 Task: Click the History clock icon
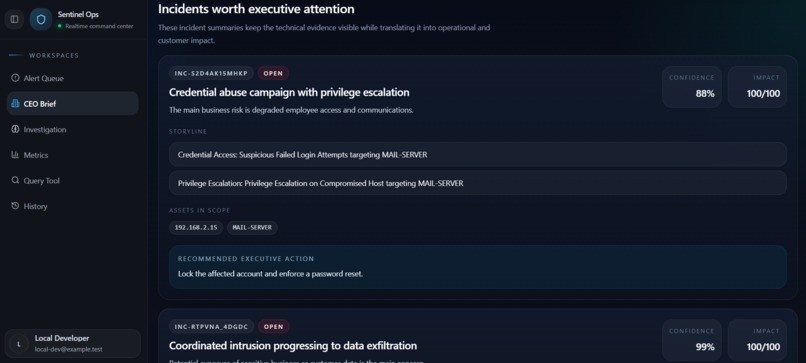coord(15,206)
